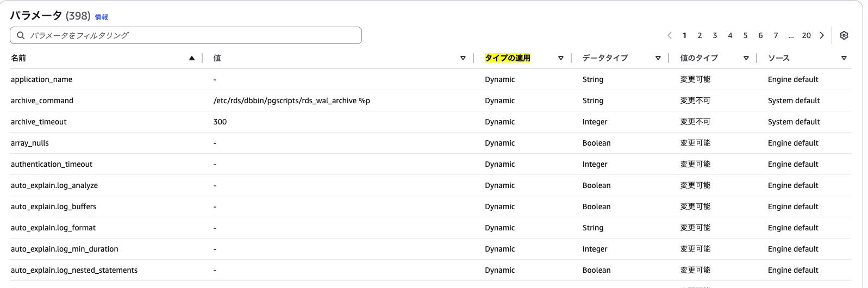Go to page 5
Viewport: 868px width, 288px height.
click(745, 35)
